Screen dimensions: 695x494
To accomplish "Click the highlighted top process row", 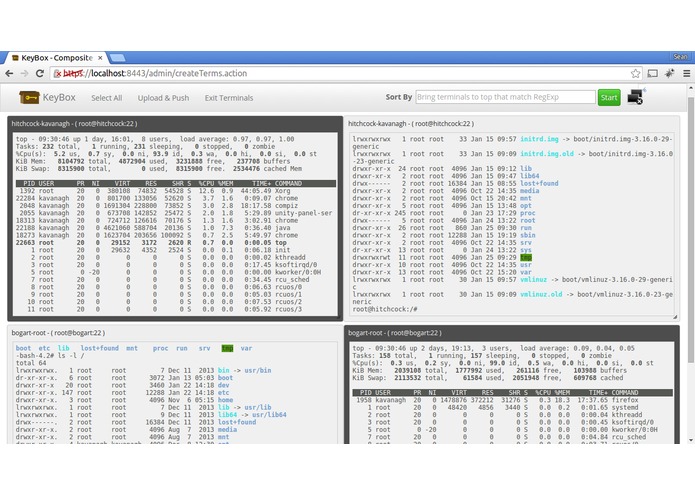I will pos(176,243).
